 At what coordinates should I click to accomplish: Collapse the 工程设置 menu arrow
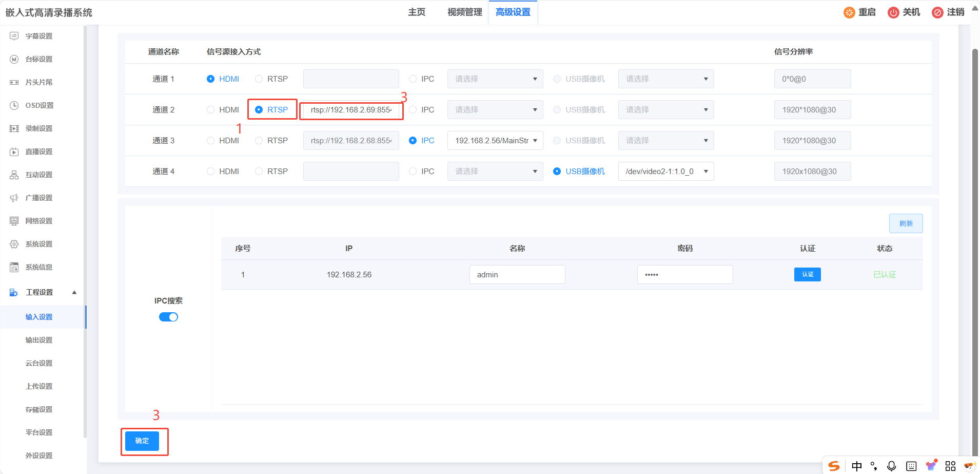click(x=74, y=292)
